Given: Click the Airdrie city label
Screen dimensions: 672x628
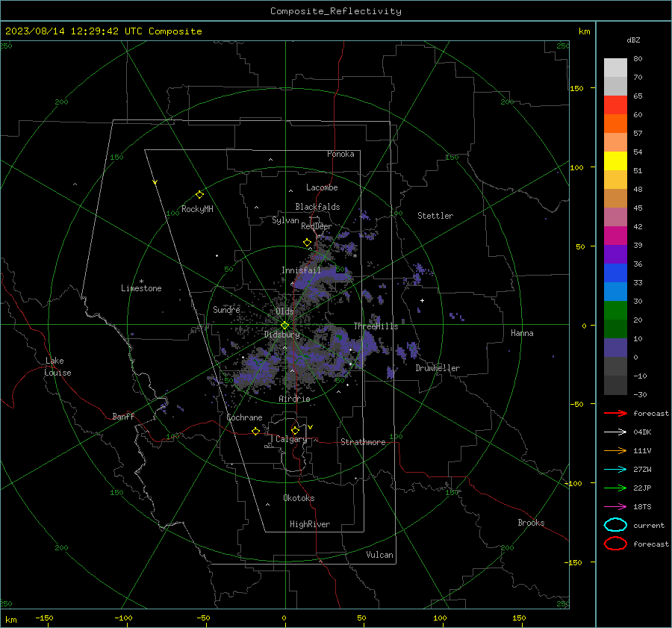Looking at the screenshot, I should tap(294, 399).
